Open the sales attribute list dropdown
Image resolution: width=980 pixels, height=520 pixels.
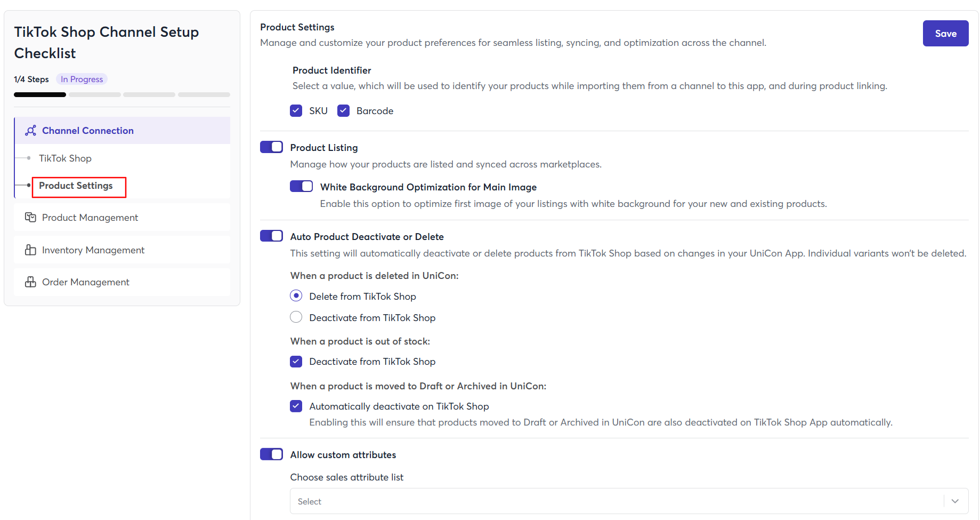[618, 501]
